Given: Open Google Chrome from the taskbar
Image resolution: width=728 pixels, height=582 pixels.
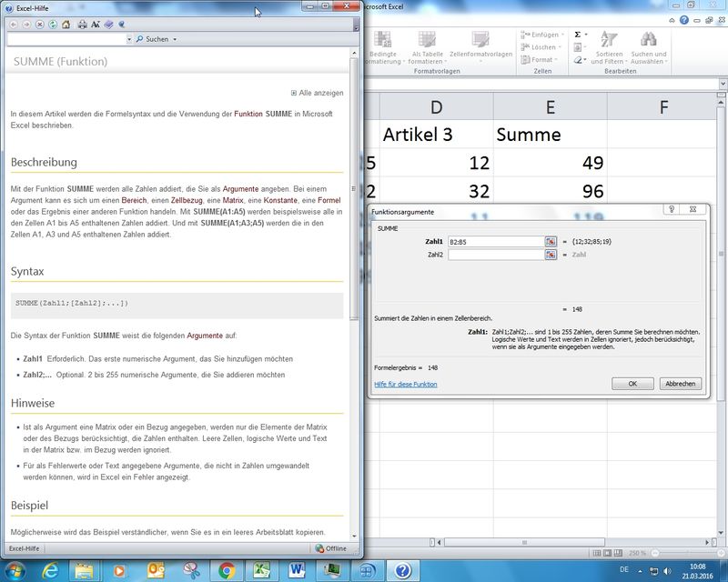Looking at the screenshot, I should click(x=226, y=570).
